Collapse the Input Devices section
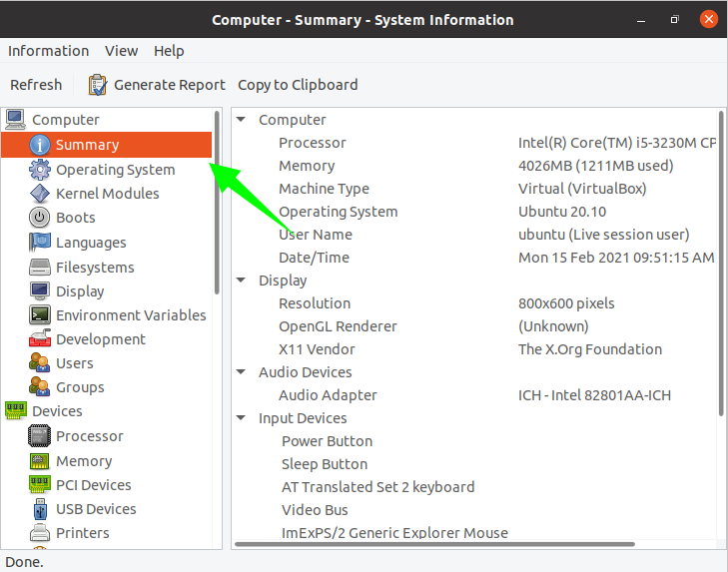 coord(242,418)
